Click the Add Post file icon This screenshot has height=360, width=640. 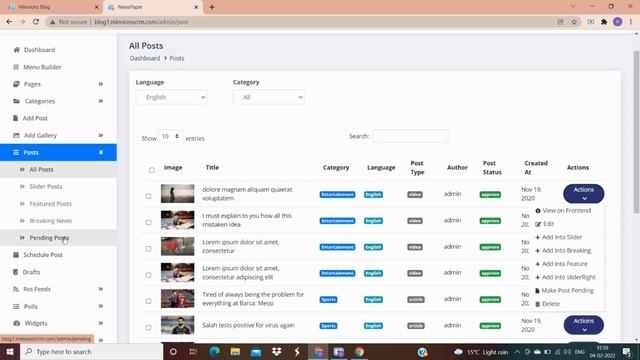(16, 118)
